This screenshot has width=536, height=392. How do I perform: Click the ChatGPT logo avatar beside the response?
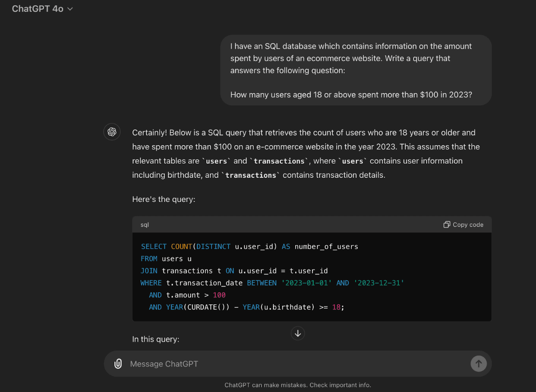tap(112, 132)
